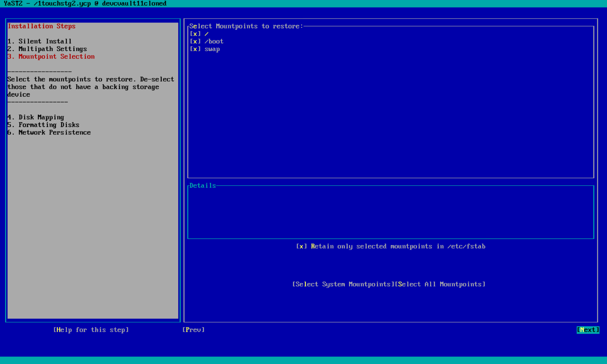
Task: Open Help for this step
Action: pyautogui.click(x=91, y=330)
